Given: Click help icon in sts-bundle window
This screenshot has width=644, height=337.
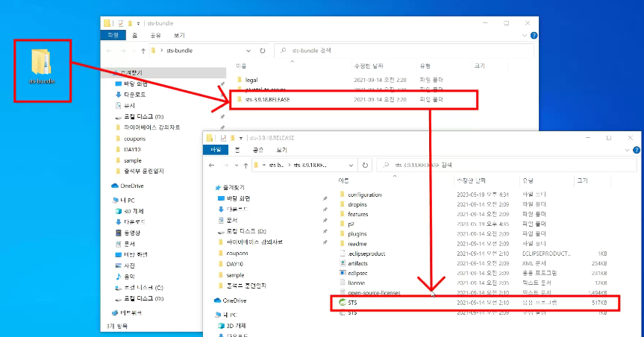Looking at the screenshot, I should point(534,36).
